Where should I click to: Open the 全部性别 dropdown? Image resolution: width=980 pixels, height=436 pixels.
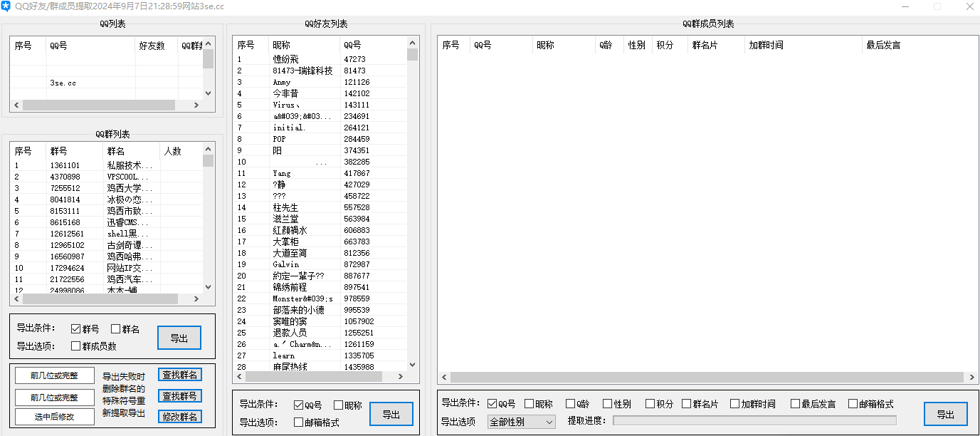click(522, 421)
